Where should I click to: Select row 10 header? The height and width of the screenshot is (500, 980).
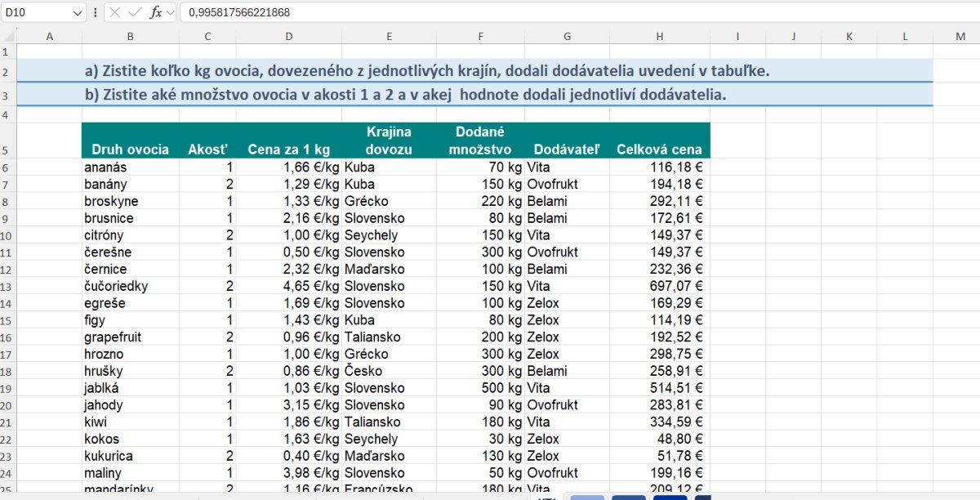8,235
